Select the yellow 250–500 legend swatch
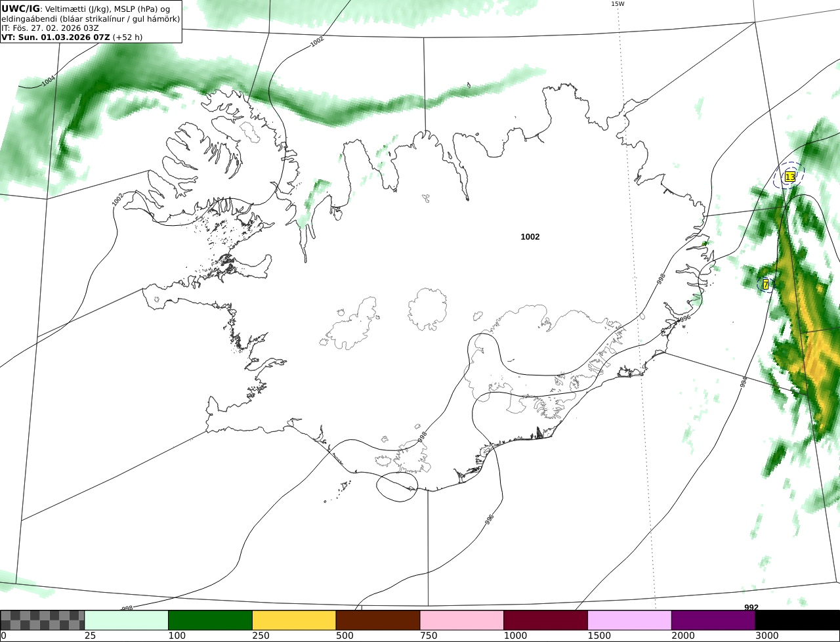This screenshot has height=642, width=840. tap(294, 620)
